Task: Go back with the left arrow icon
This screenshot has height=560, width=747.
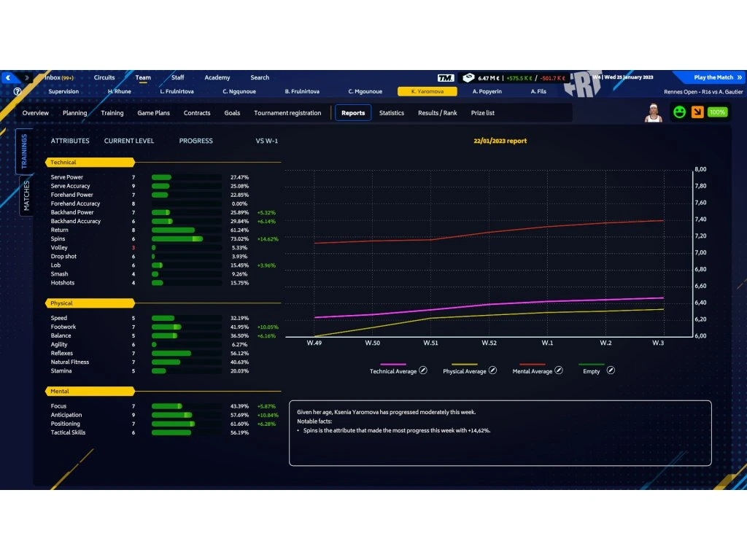Action: [x=8, y=77]
